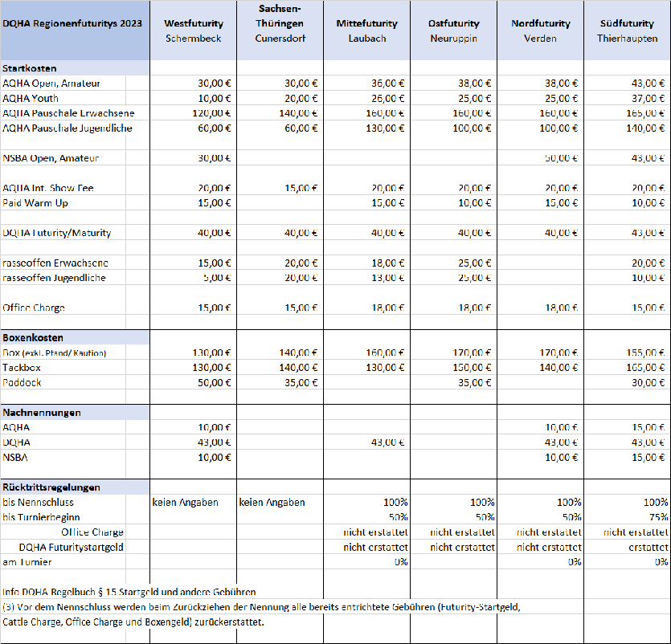
Task: Select the Nachnennungen section heading
Action: (x=42, y=413)
